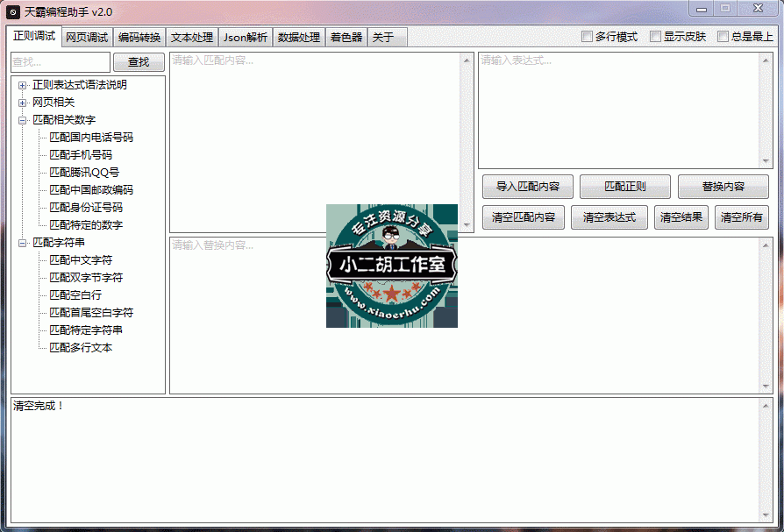Click the 小二胡工作室 watermark logo
784x532 pixels.
pyautogui.click(x=392, y=266)
